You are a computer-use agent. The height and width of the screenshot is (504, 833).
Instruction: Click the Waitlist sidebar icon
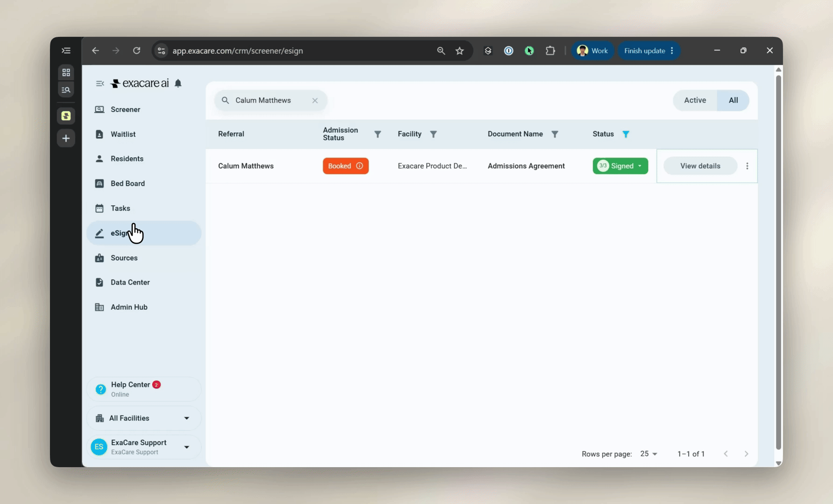[99, 134]
